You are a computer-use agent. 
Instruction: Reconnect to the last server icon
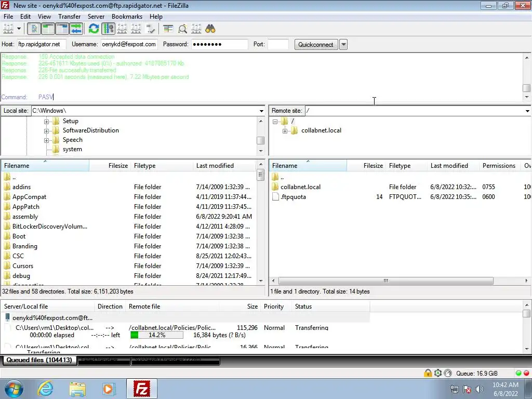coord(150,29)
